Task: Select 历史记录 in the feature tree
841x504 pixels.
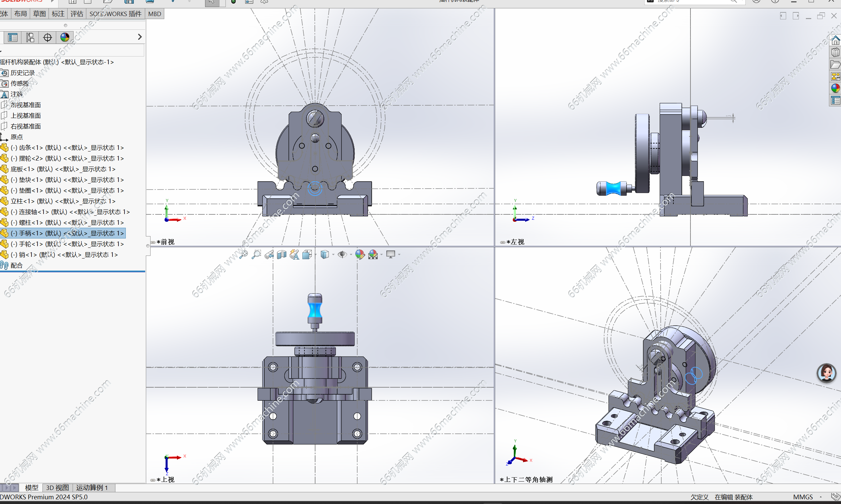Action: [x=22, y=73]
